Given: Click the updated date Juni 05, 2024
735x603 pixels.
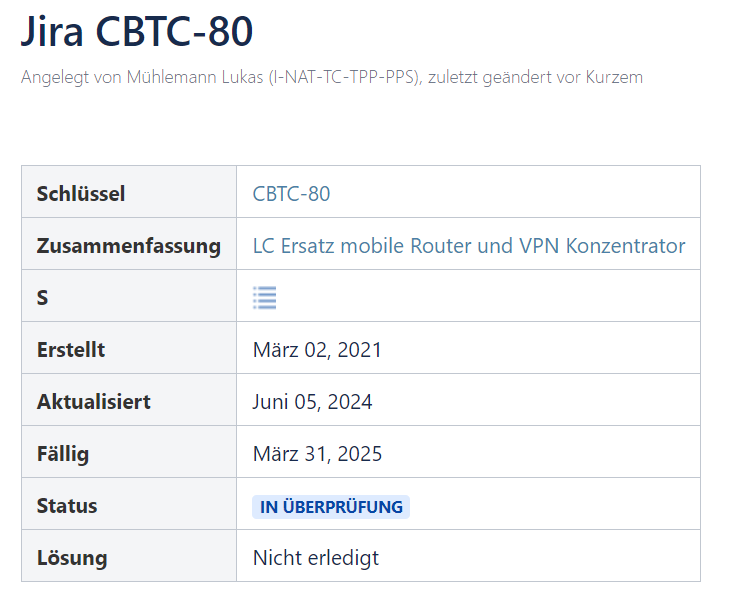Looking at the screenshot, I should (312, 402).
